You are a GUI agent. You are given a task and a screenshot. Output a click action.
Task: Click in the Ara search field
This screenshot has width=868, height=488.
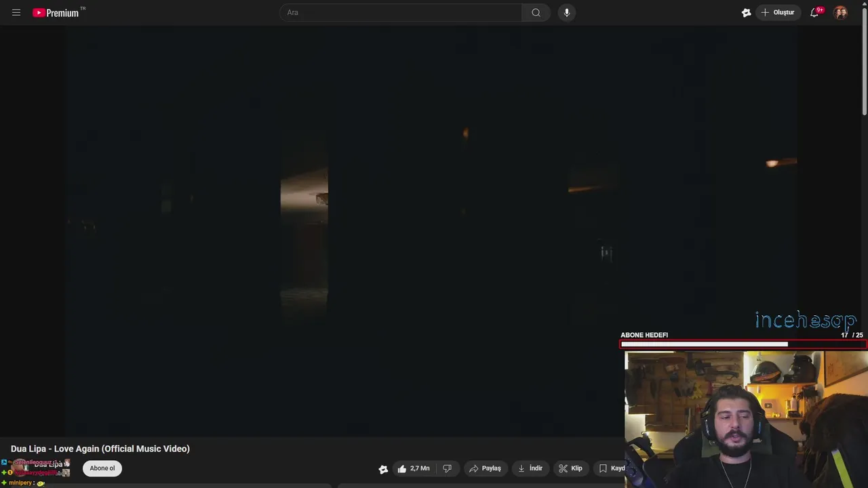pyautogui.click(x=400, y=12)
